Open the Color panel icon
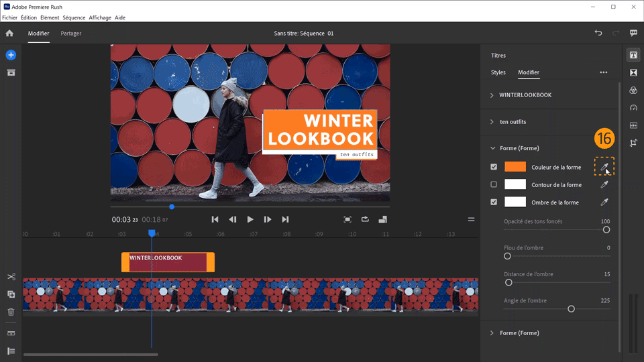This screenshot has height=362, width=644. tap(633, 90)
